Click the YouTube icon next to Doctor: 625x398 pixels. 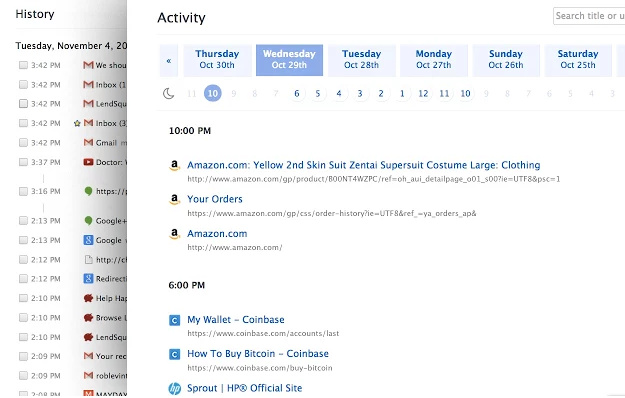pos(88,162)
